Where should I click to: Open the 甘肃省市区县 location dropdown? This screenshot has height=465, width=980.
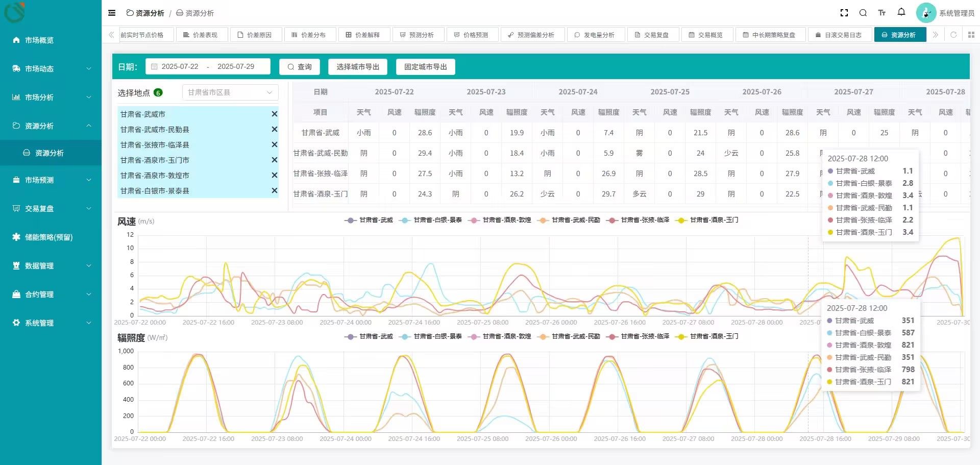(230, 92)
